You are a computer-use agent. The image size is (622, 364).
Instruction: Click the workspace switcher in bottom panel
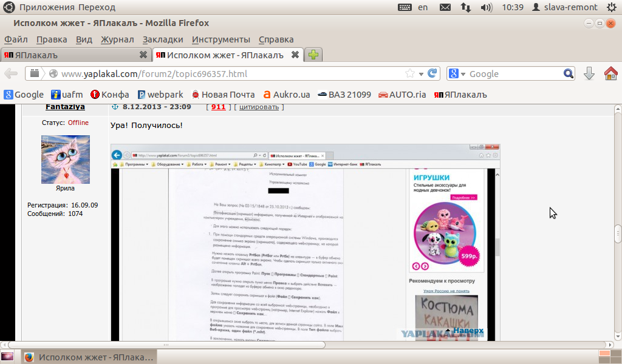[x=607, y=357]
